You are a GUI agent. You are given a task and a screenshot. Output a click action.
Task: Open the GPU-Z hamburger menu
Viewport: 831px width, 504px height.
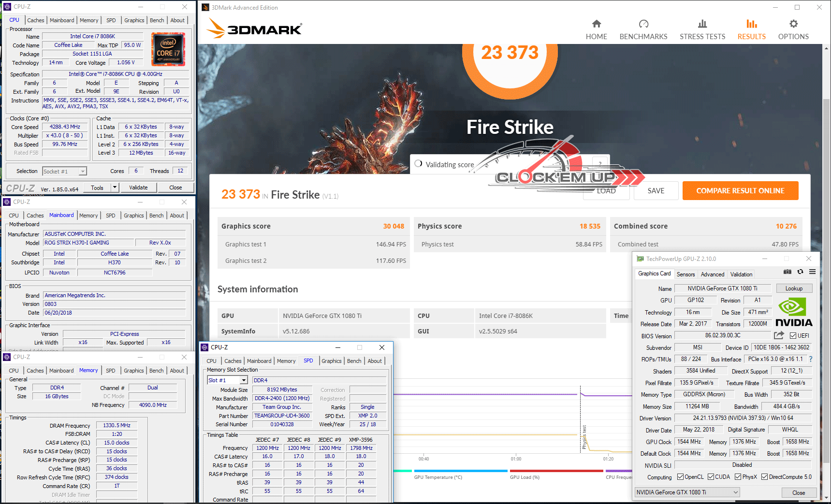(813, 272)
